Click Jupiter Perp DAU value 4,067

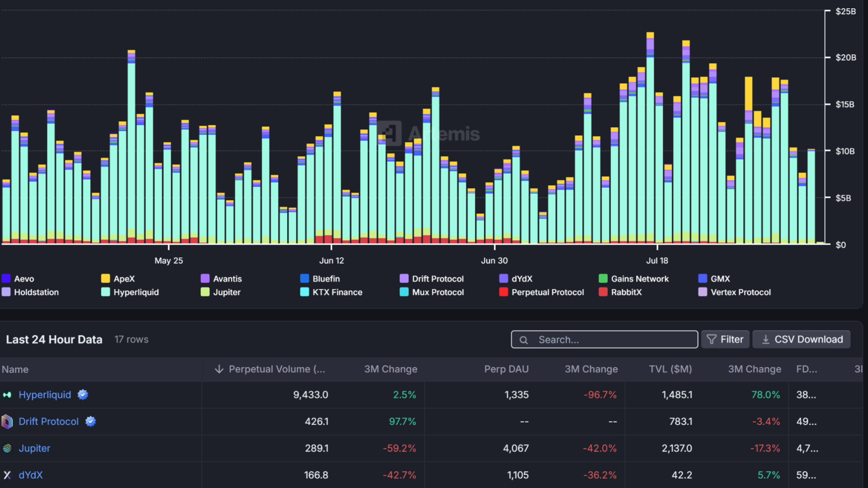(516, 448)
